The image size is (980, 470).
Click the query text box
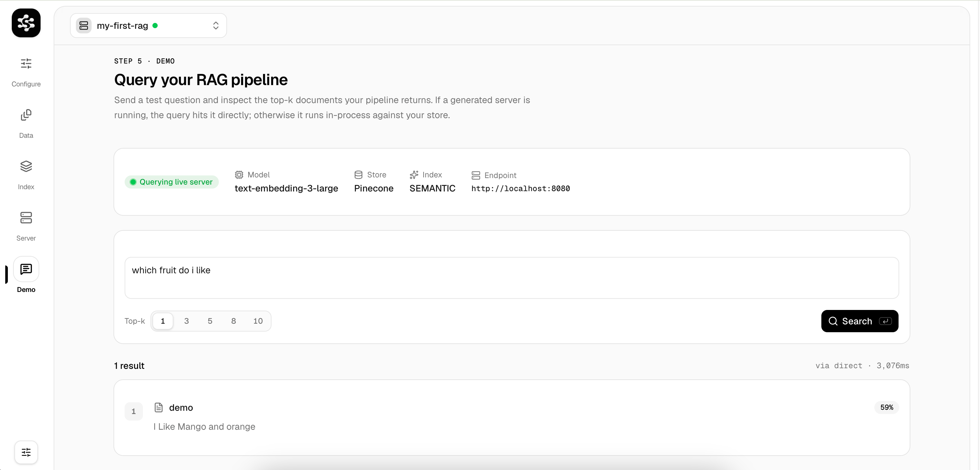pos(512,278)
